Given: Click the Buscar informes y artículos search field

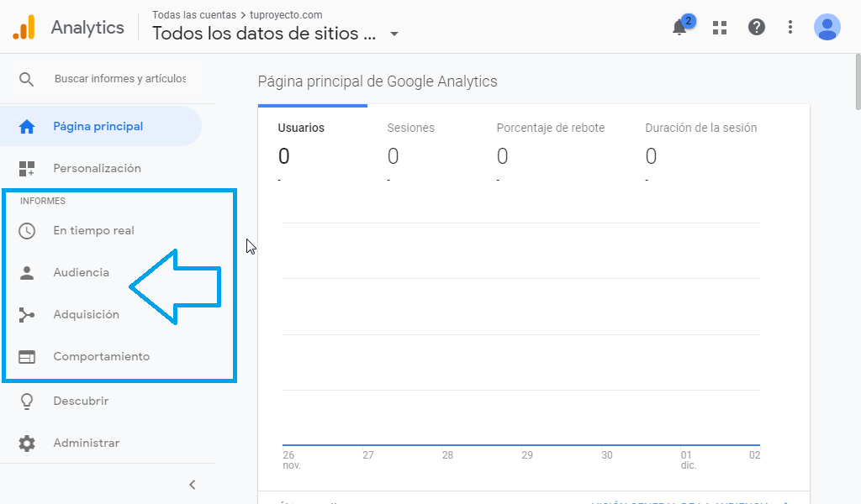Looking at the screenshot, I should tap(119, 79).
